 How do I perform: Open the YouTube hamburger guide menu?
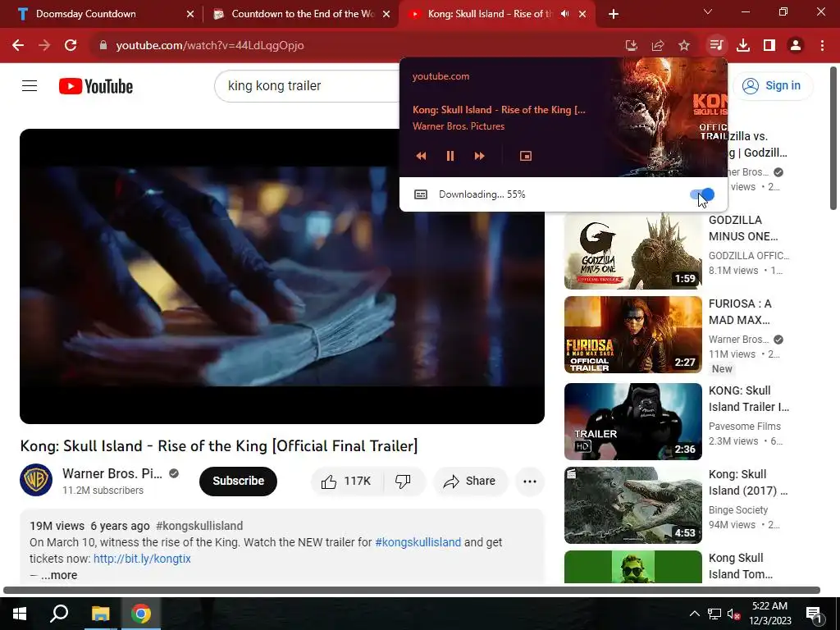tap(30, 85)
